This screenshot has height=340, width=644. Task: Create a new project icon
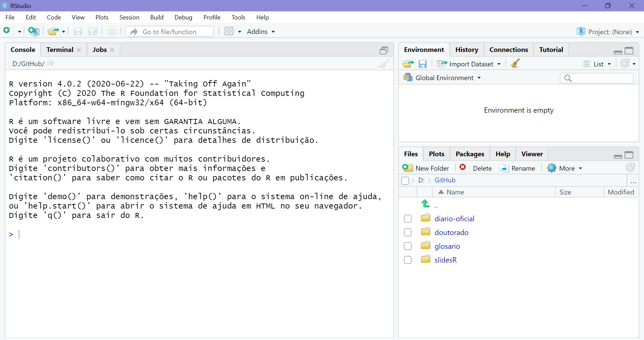(34, 31)
